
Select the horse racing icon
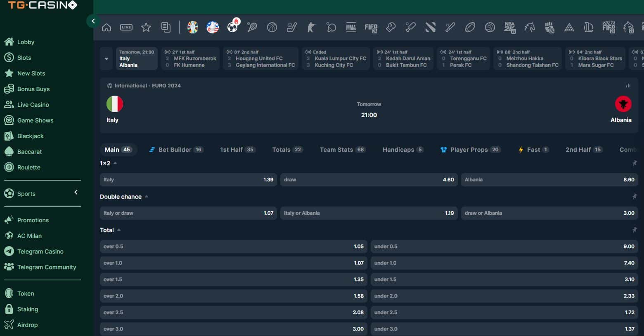pos(530,28)
